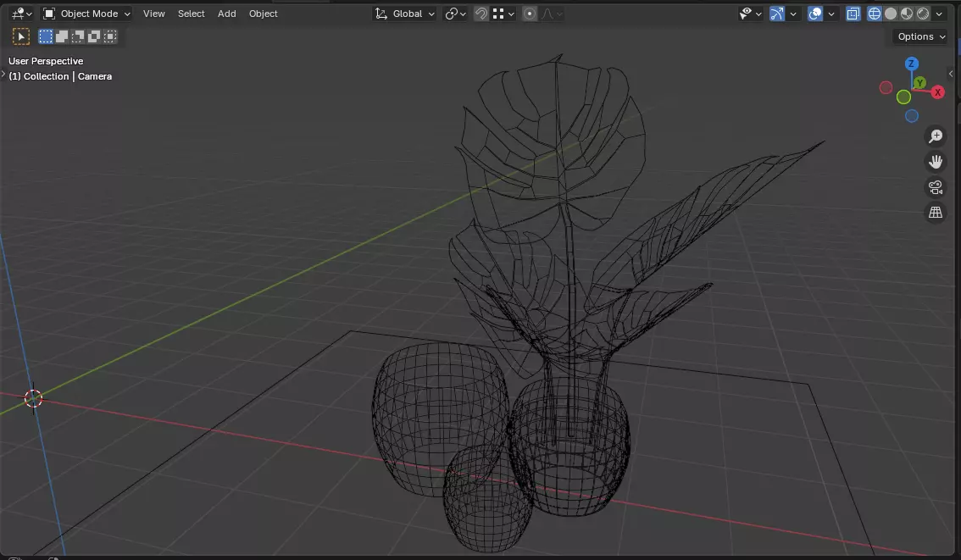Screen dimensions: 961x560
Task: Switch to Wireframe viewport shading
Action: pyautogui.click(x=875, y=14)
